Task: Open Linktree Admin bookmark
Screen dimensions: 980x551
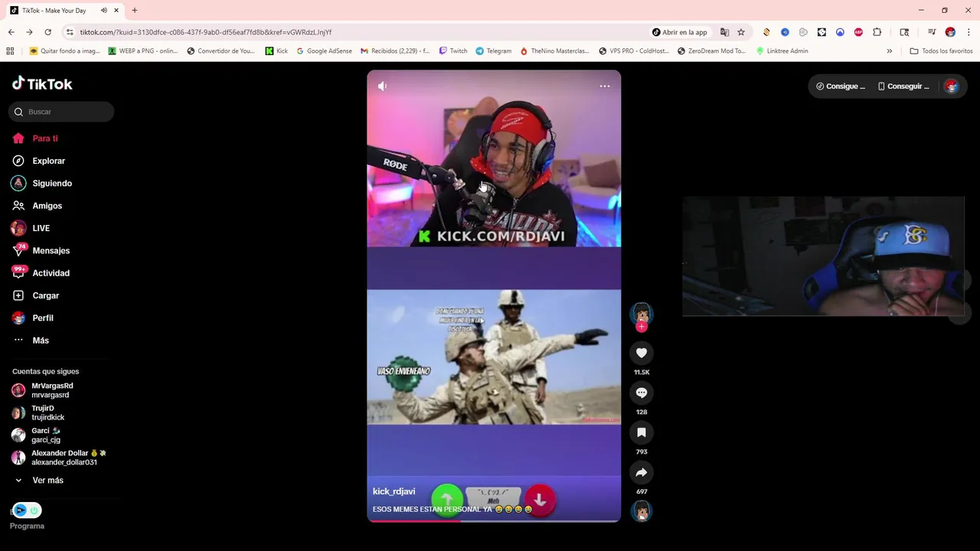Action: pyautogui.click(x=782, y=51)
